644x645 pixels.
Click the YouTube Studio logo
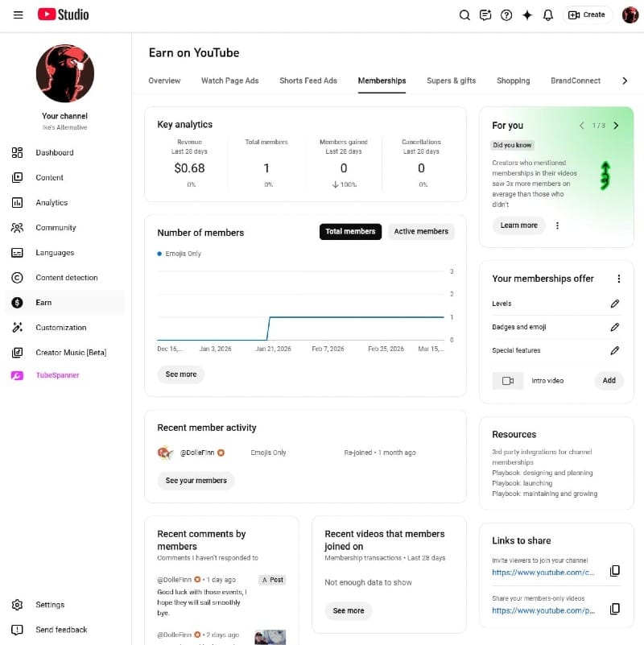point(64,14)
